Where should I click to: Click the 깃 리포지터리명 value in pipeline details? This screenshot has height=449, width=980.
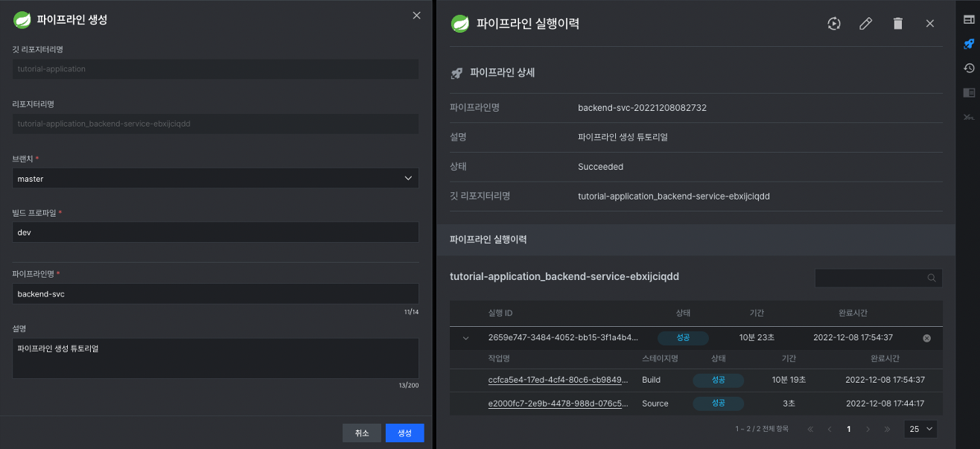(673, 197)
